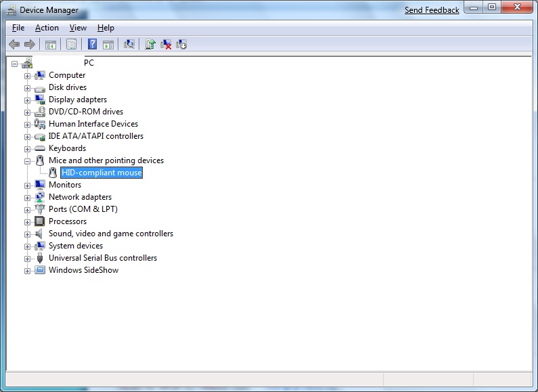This screenshot has height=392, width=538.
Task: Click the Update Driver Software toolbar icon
Action: [150, 45]
